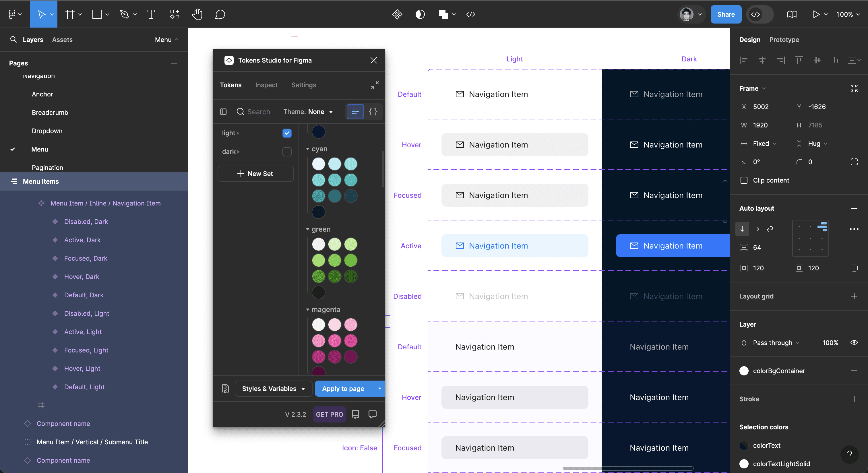Open the Theme: None dropdown

308,112
